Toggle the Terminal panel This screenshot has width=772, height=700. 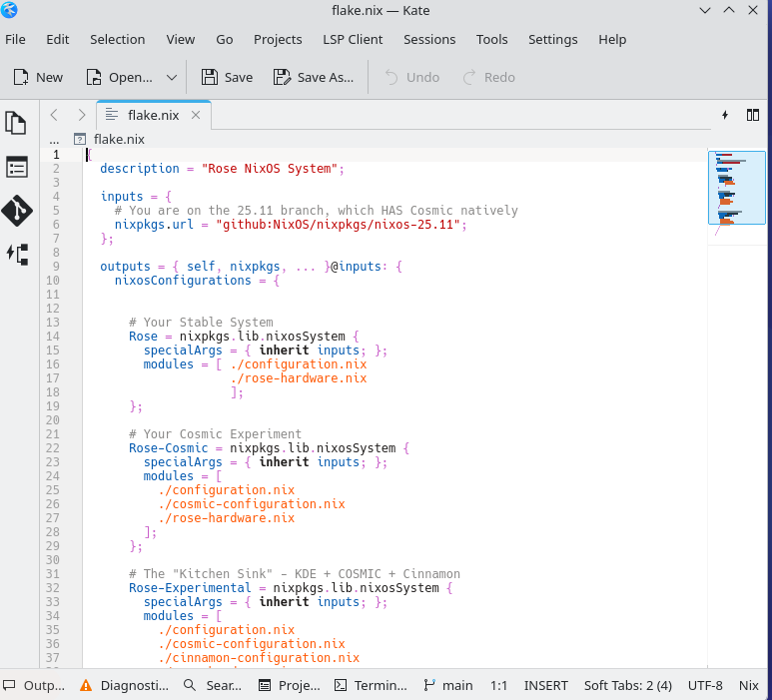[371, 685]
